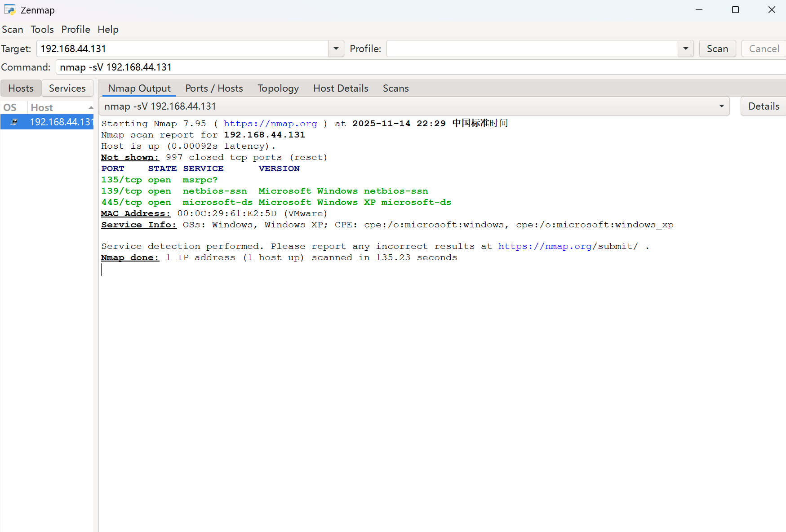
Task: Sort host list by OS column header
Action: [x=13, y=107]
